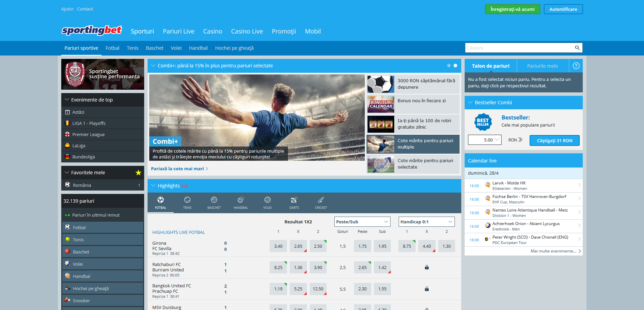
Task: Click in the Căutare search field
Action: point(519,48)
